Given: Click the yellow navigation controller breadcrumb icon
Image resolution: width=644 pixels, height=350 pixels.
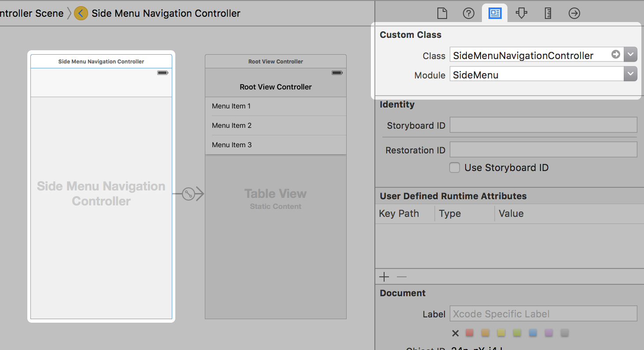Looking at the screenshot, I should point(81,13).
